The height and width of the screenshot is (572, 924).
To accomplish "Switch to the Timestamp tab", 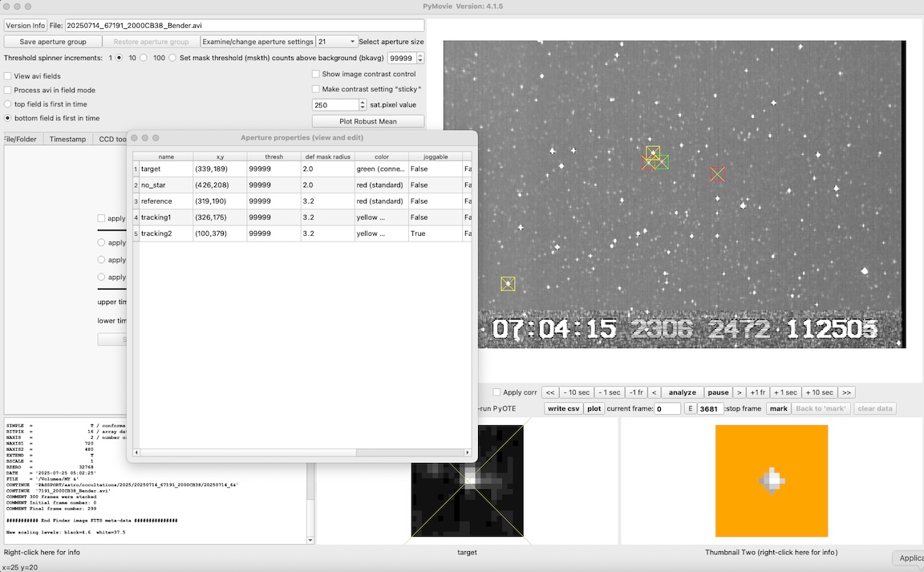I will click(x=67, y=139).
